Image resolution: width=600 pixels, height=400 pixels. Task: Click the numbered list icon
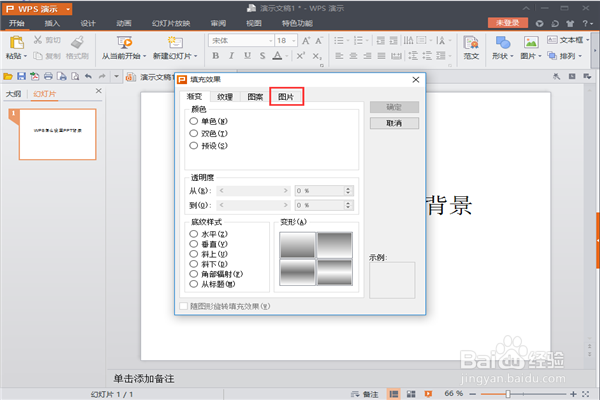[x=358, y=41]
